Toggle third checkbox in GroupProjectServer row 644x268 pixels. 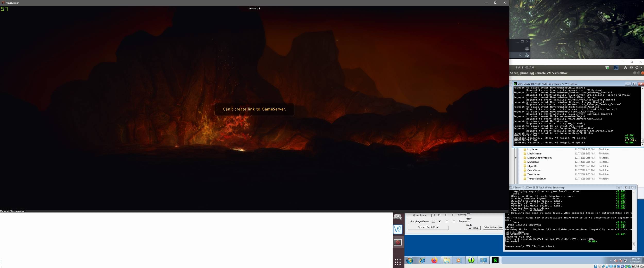pyautogui.click(x=454, y=221)
